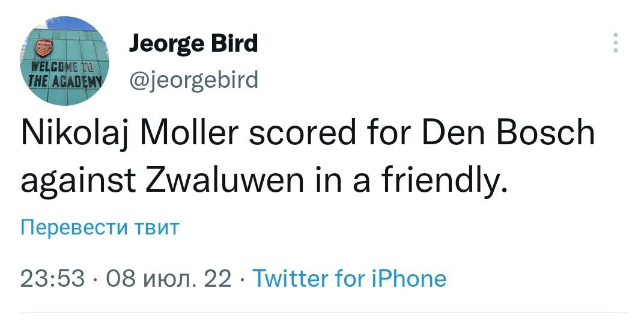Image resolution: width=644 pixels, height=321 pixels.
Task: Click the Arsenal crest in the profile picture
Action: tap(44, 48)
